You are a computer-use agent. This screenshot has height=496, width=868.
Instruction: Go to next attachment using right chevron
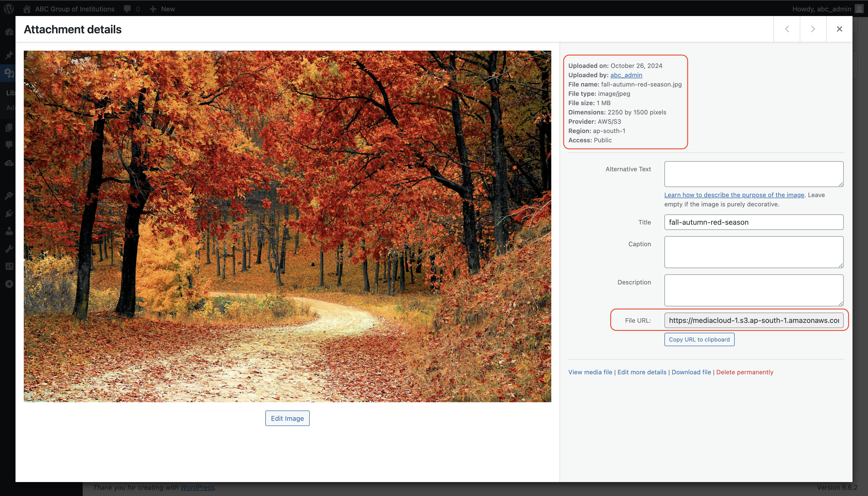tap(813, 29)
